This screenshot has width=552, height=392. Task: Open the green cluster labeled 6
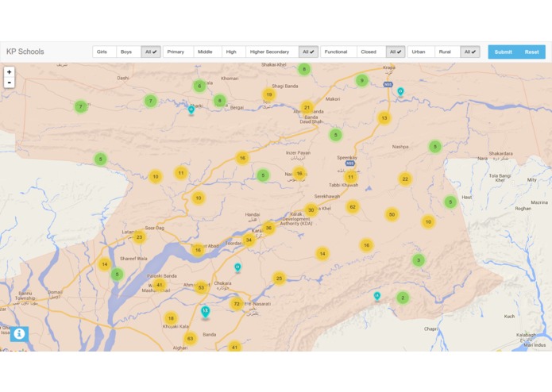[x=199, y=86]
